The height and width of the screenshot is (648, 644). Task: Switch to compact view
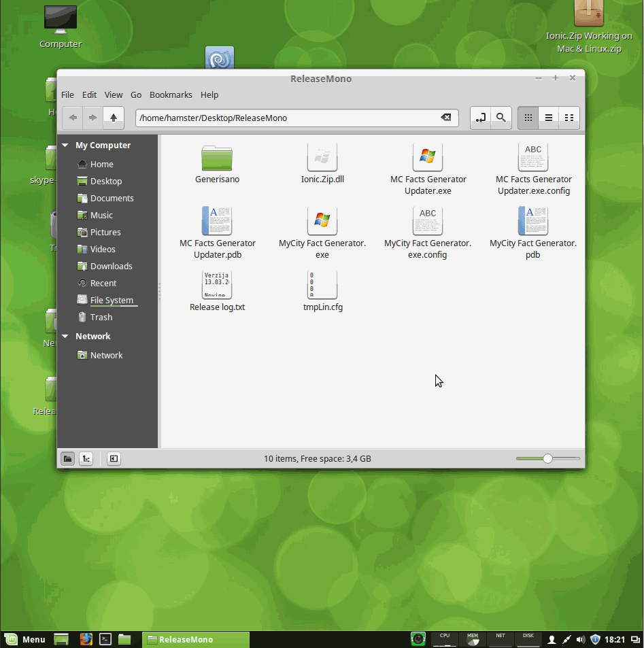pos(569,118)
